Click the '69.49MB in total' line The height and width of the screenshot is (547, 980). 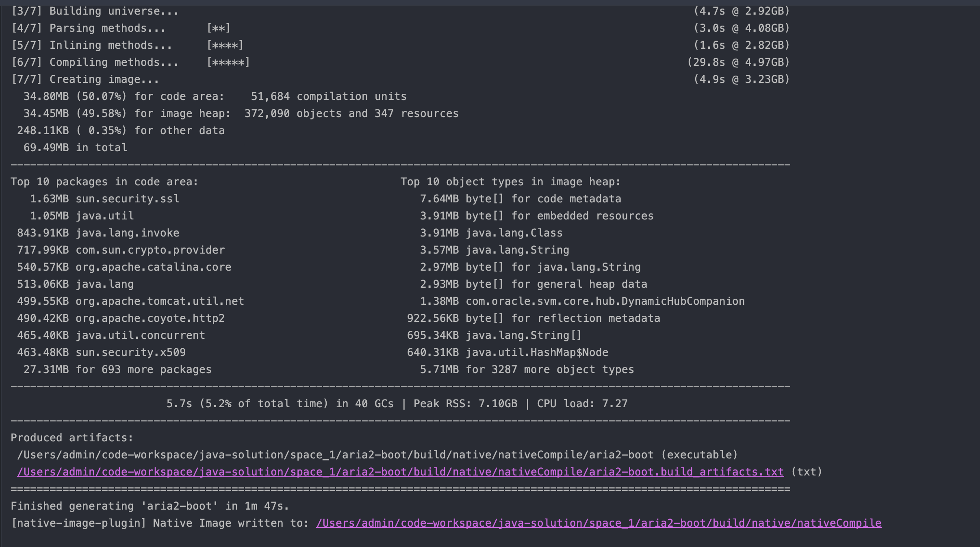click(x=75, y=148)
